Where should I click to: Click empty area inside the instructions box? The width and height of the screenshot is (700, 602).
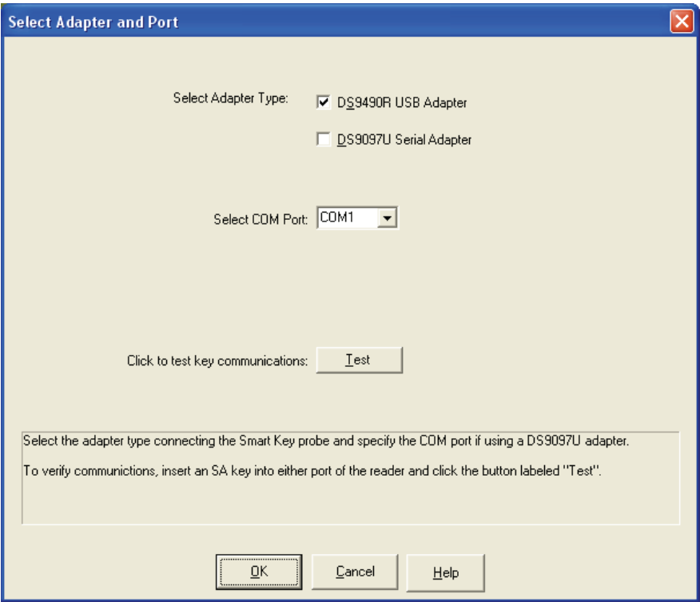[x=351, y=502]
